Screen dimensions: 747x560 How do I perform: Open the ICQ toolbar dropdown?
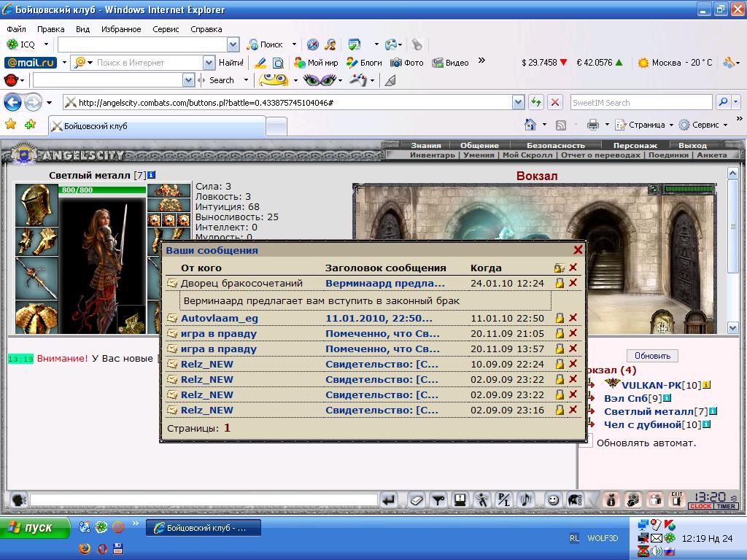click(46, 44)
